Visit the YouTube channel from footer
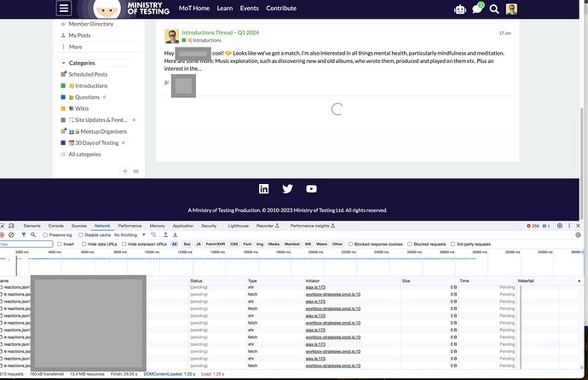The height and width of the screenshot is (380, 588). (x=311, y=189)
